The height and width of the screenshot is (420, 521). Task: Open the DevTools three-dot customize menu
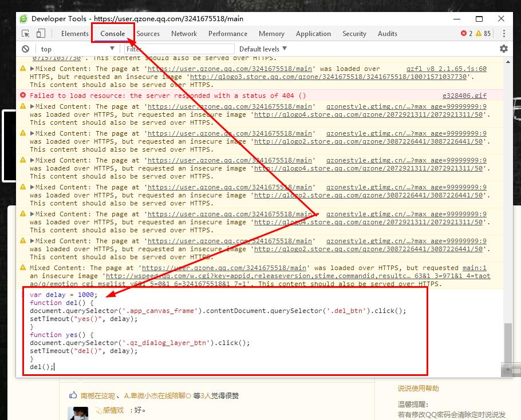click(504, 34)
